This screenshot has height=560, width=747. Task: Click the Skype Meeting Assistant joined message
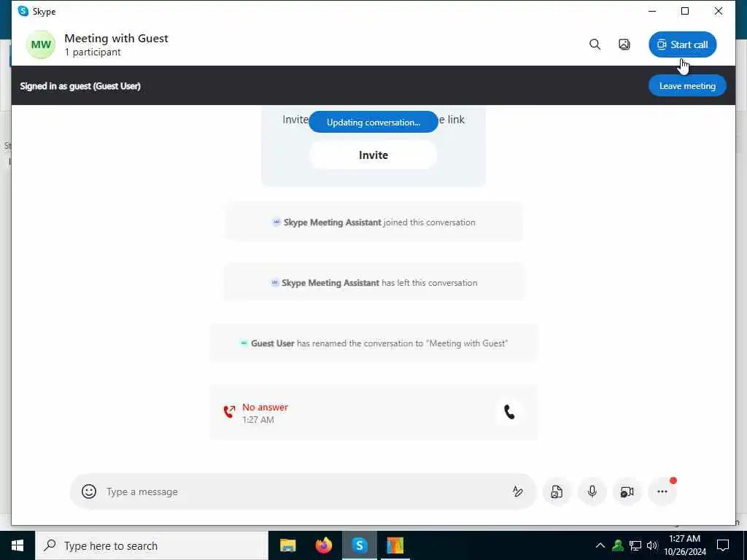(x=374, y=222)
